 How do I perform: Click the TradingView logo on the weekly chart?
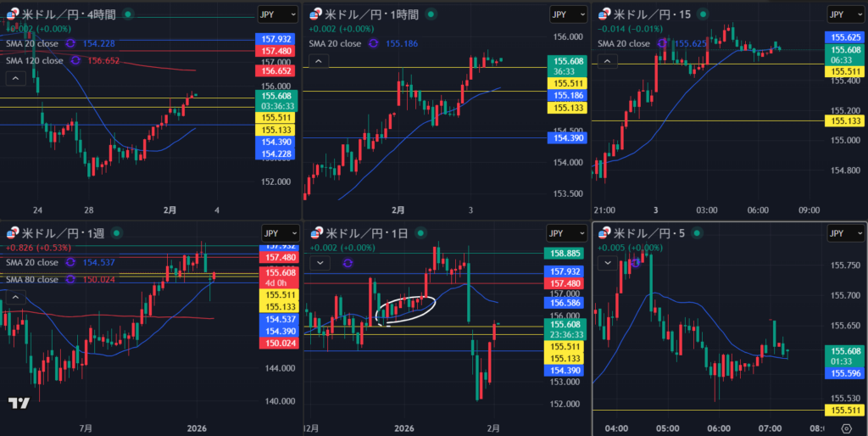click(19, 405)
